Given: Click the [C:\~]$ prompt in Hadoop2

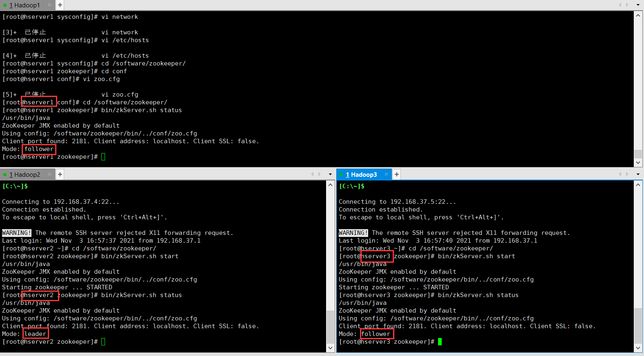Looking at the screenshot, I should [15, 186].
